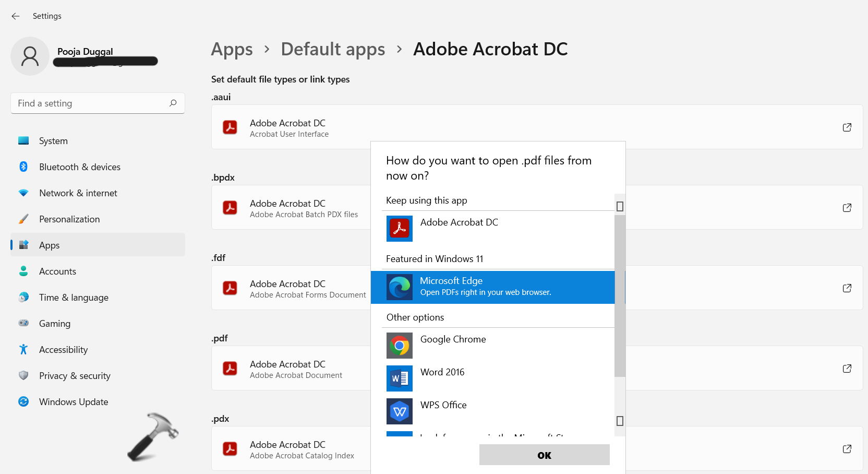Open System settings in sidebar
The image size is (868, 474).
(53, 141)
